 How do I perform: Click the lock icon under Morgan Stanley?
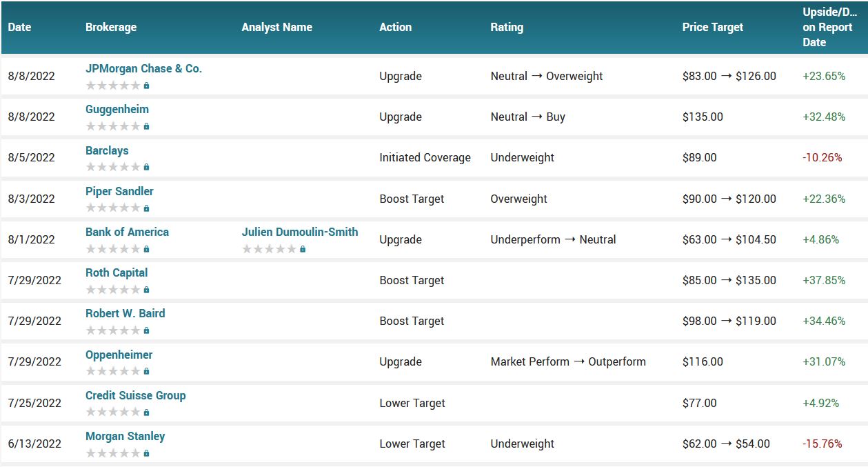pos(146,454)
